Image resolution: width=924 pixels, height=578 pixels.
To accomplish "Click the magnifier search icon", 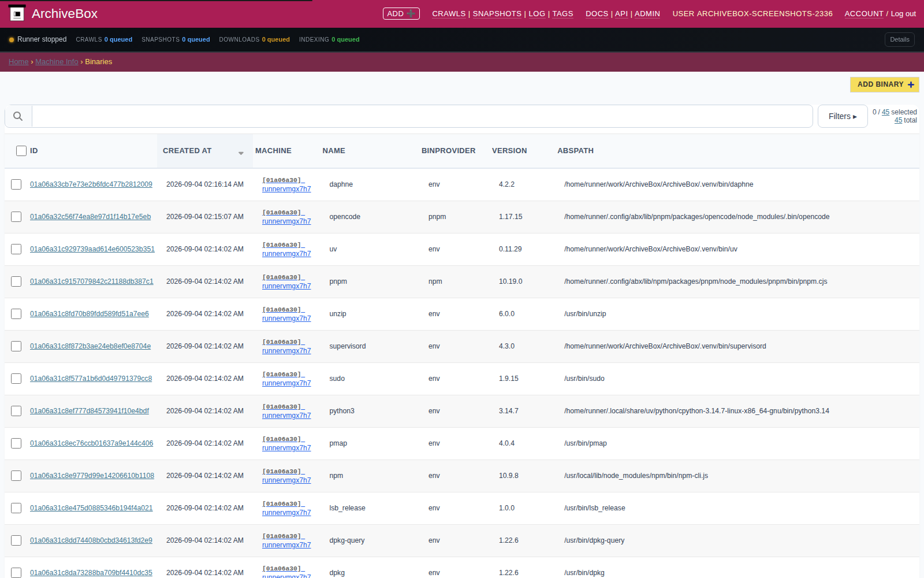I will (x=18, y=116).
